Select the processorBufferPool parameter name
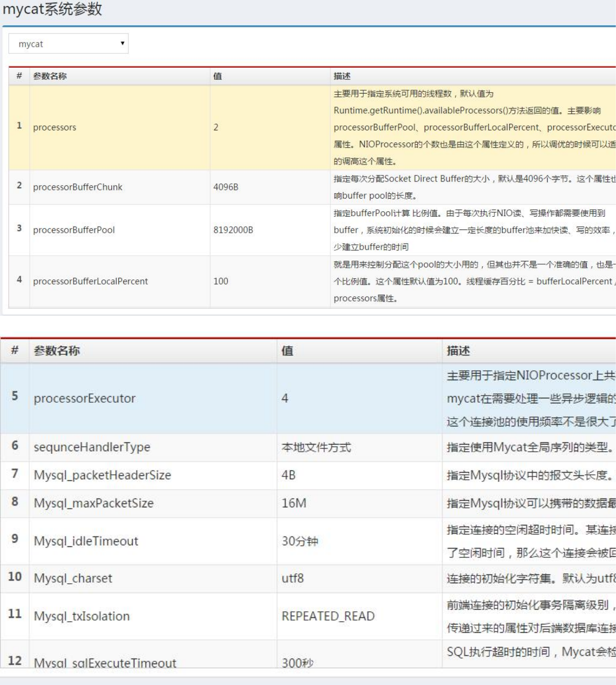Viewport: 616px width, 685px height. tap(74, 230)
